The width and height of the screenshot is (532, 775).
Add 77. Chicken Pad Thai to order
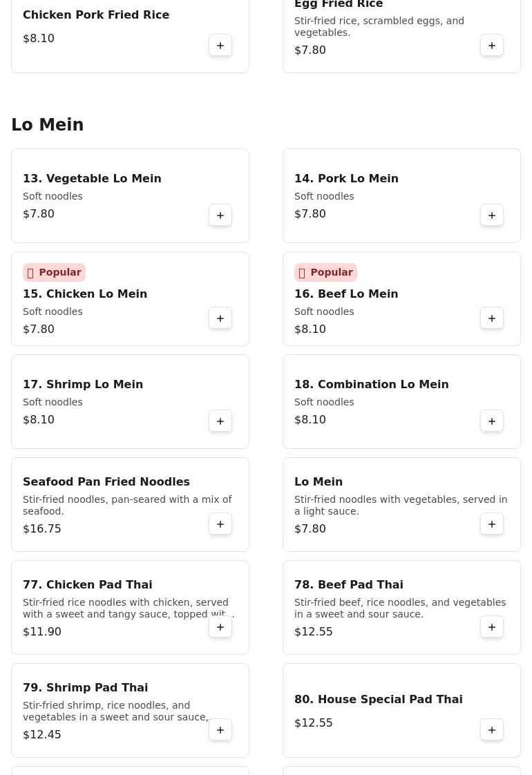tap(220, 627)
